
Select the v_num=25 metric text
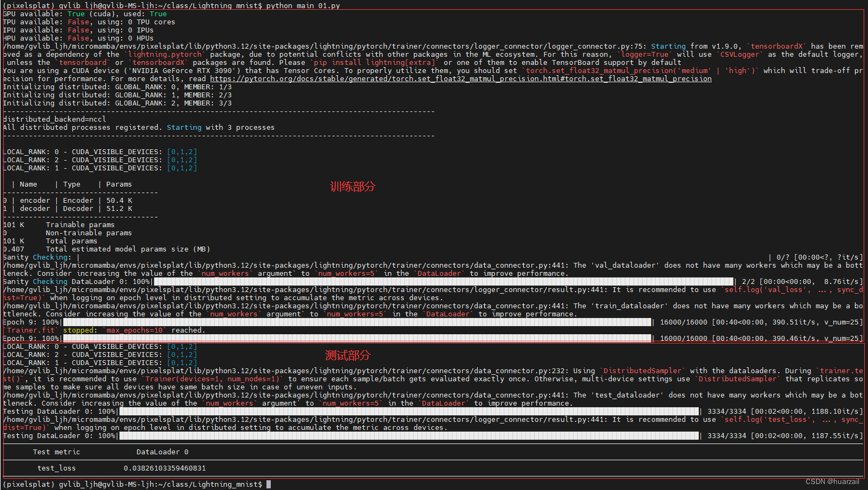(x=843, y=322)
